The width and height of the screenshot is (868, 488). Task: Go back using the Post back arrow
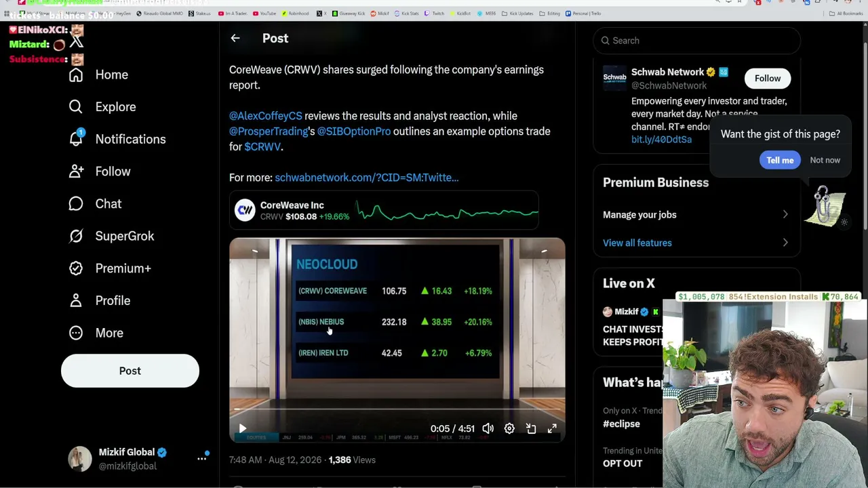pos(235,39)
